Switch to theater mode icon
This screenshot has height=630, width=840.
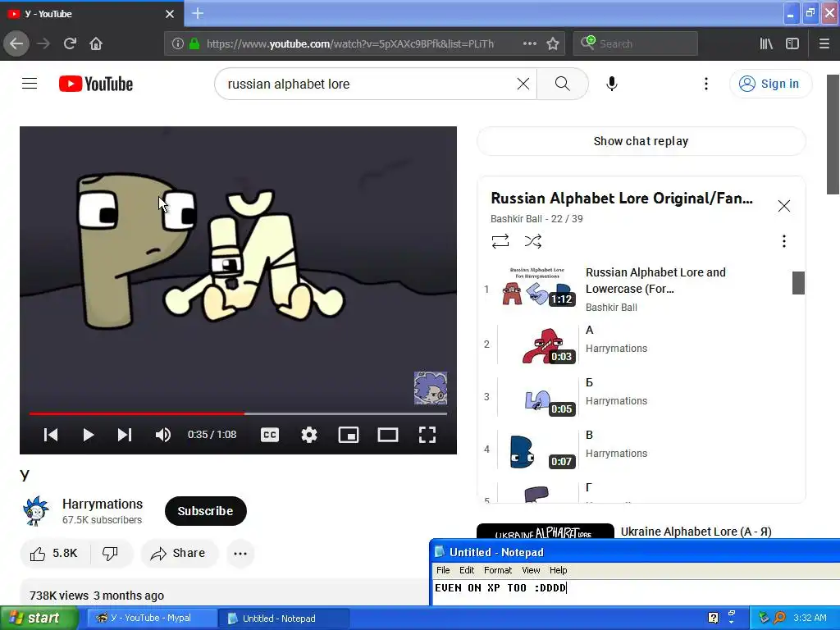point(388,435)
